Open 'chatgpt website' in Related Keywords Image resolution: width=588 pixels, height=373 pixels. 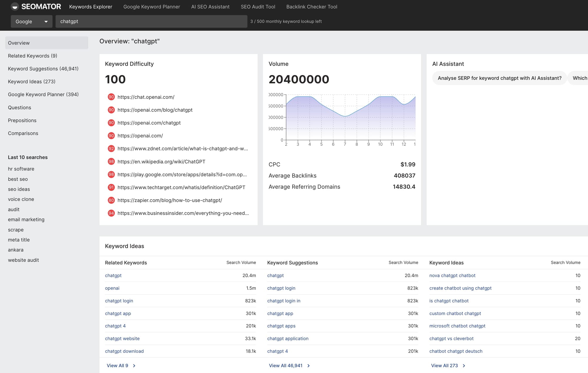point(122,339)
